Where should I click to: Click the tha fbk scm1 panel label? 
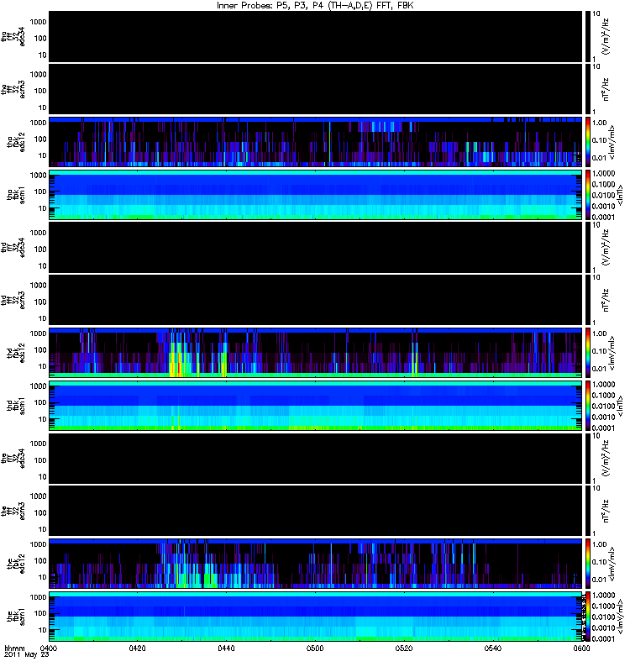pos(16,195)
